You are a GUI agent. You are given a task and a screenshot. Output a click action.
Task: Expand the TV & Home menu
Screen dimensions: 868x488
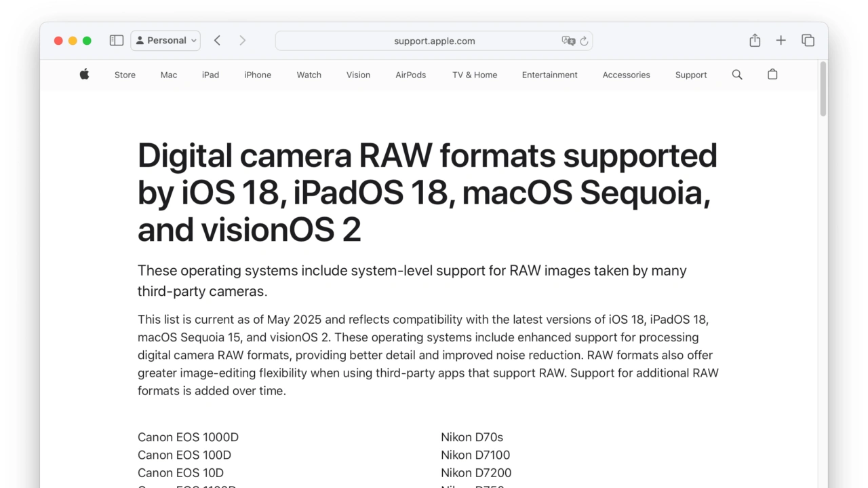click(x=475, y=75)
